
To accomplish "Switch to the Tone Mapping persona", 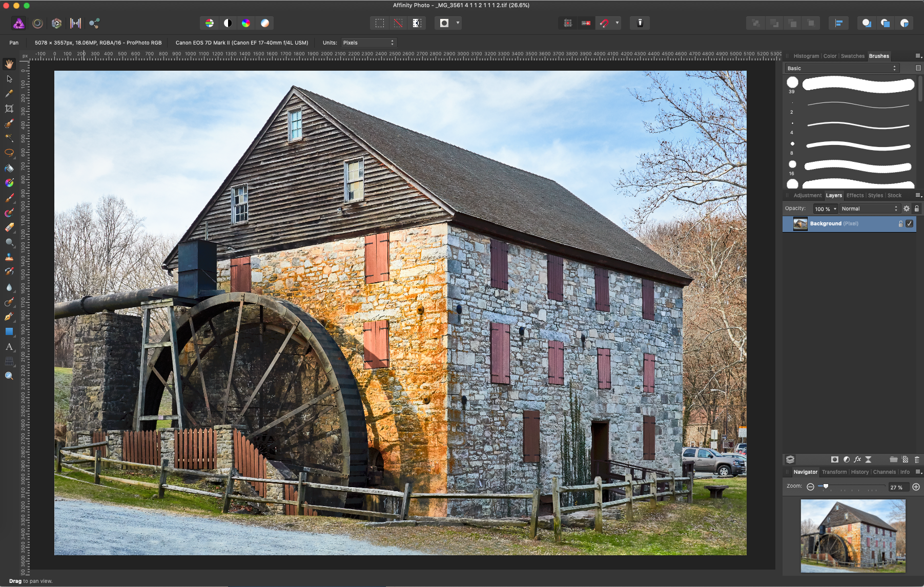I will [x=75, y=23].
